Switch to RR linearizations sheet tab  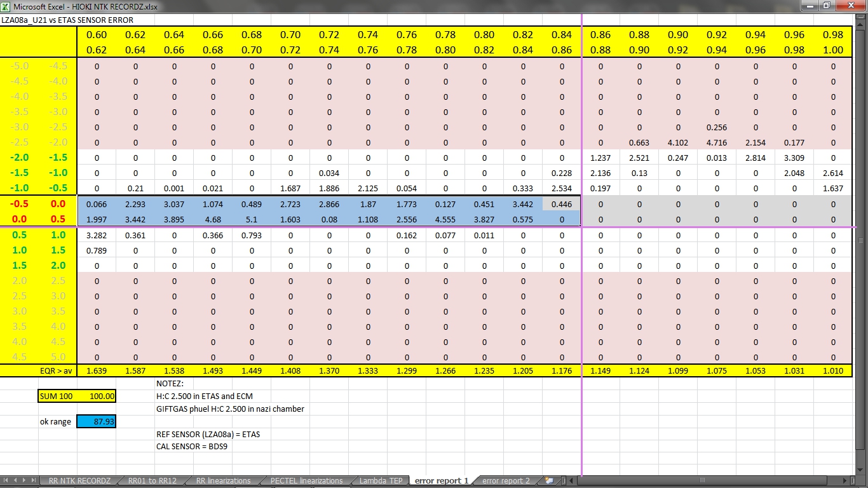click(x=223, y=481)
